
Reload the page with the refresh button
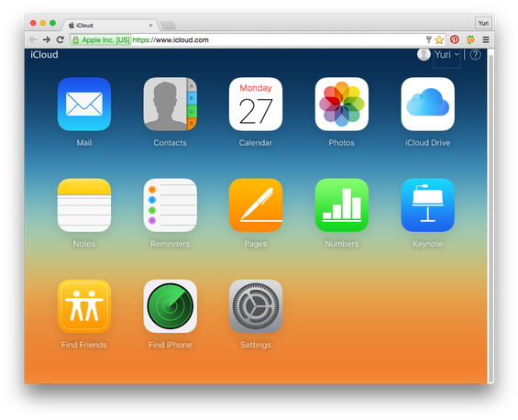pyautogui.click(x=61, y=39)
